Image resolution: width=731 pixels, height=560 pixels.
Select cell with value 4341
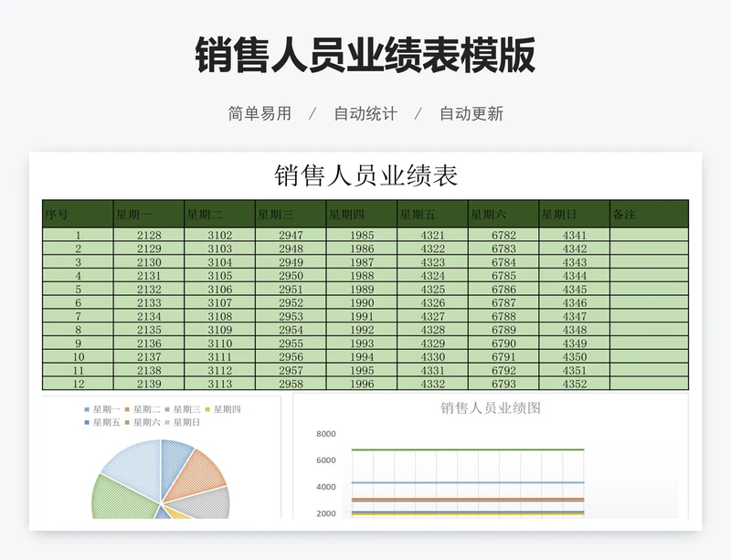pyautogui.click(x=575, y=235)
